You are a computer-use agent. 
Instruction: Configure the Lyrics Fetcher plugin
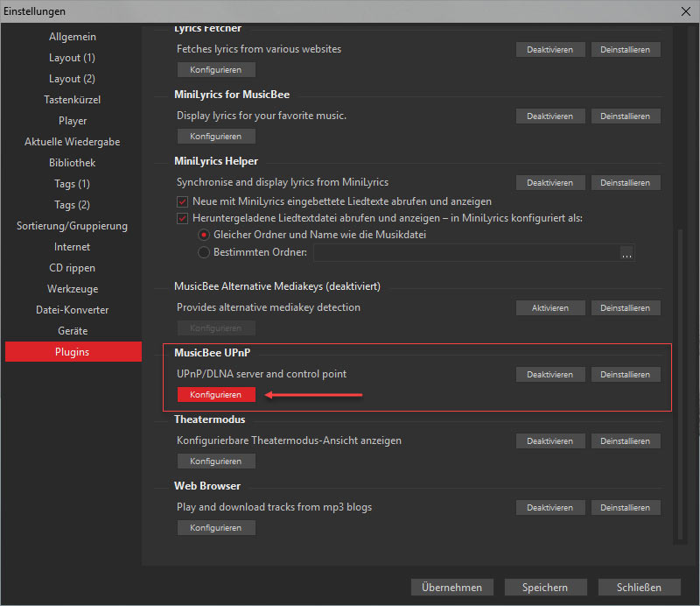(216, 70)
